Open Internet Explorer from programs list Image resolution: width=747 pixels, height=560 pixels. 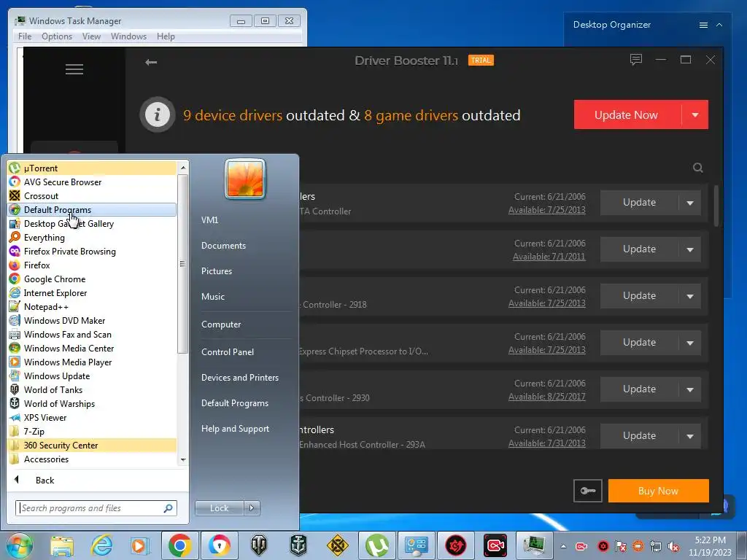92,293
